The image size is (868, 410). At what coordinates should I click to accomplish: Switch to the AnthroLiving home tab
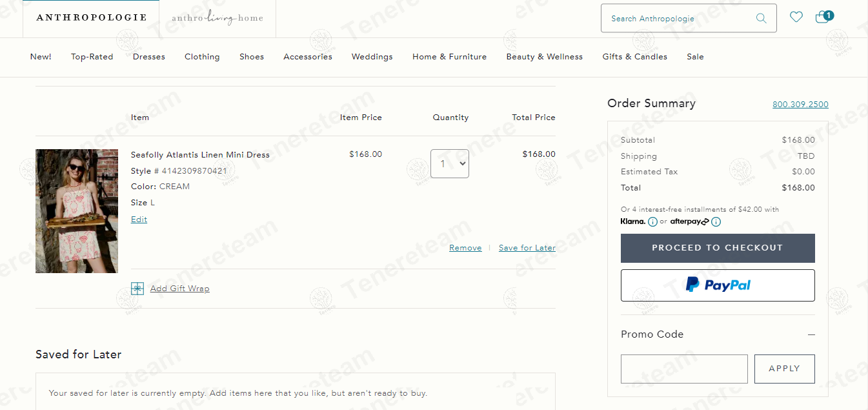tap(217, 18)
